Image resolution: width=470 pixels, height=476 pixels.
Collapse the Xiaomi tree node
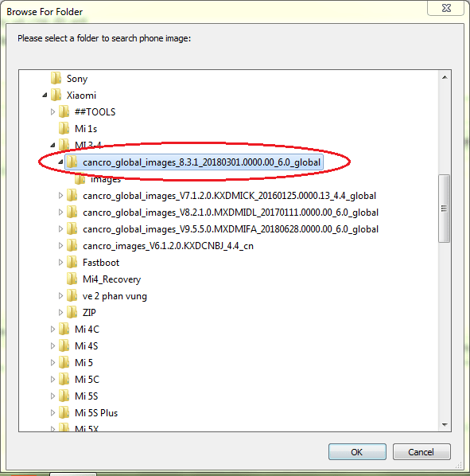pyautogui.click(x=45, y=96)
